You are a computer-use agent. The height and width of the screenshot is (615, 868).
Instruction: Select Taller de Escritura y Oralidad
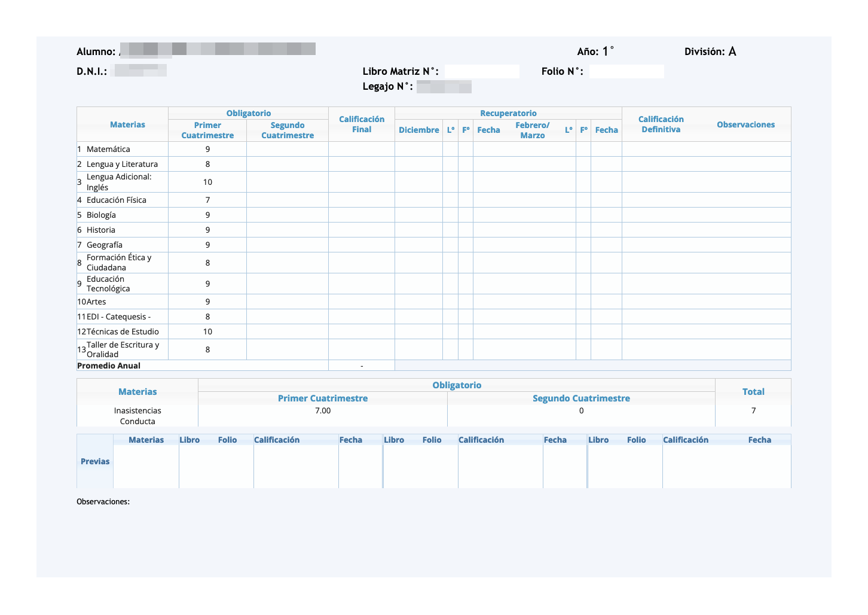click(x=123, y=349)
